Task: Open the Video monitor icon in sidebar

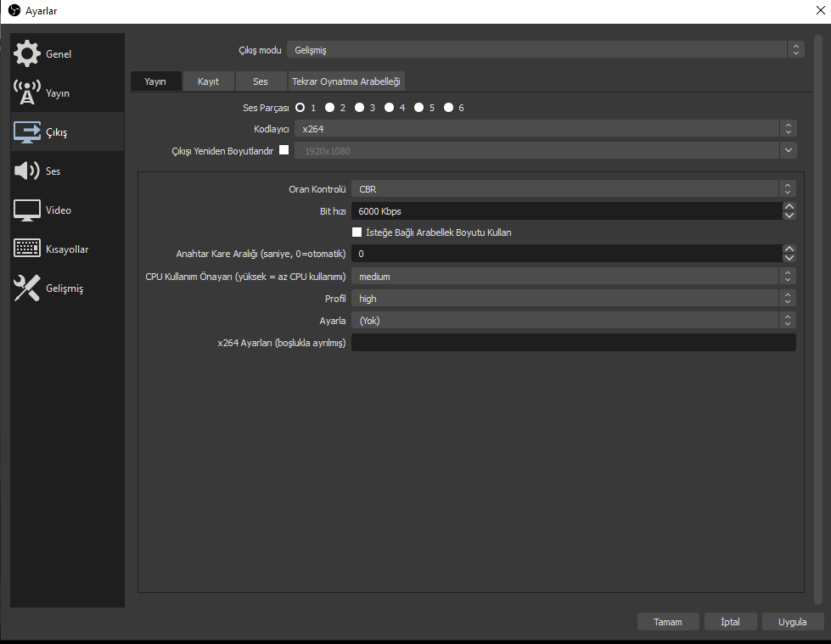Action: (26, 210)
